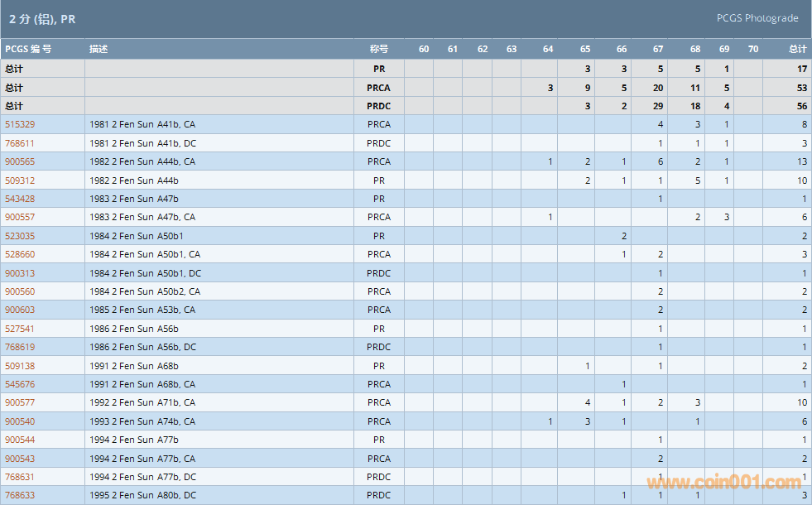Open PCGS number 768611 link
The width and height of the screenshot is (812, 505).
(20, 143)
